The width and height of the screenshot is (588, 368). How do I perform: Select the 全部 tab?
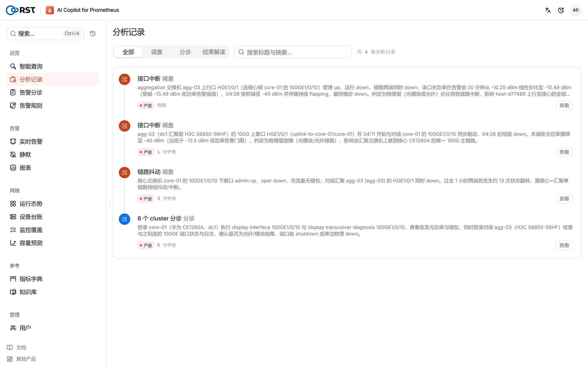pos(128,52)
